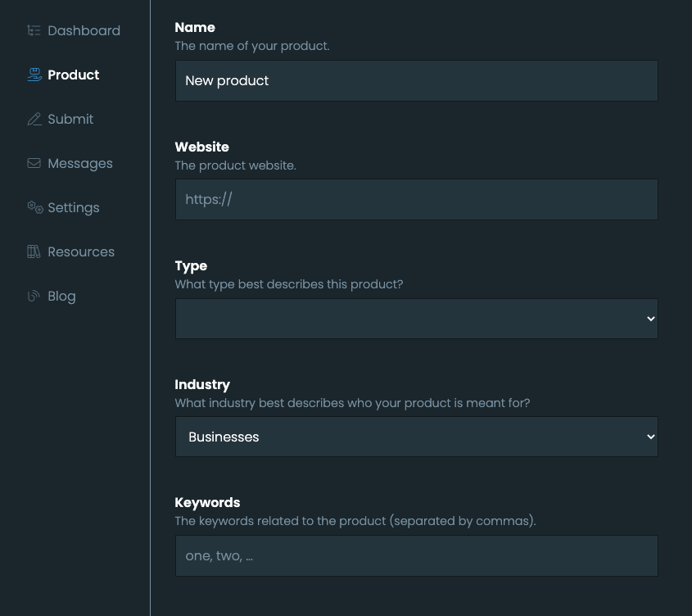Screen dimensions: 692x616
Task: Click the Messages envelope icon
Action: pyautogui.click(x=34, y=164)
